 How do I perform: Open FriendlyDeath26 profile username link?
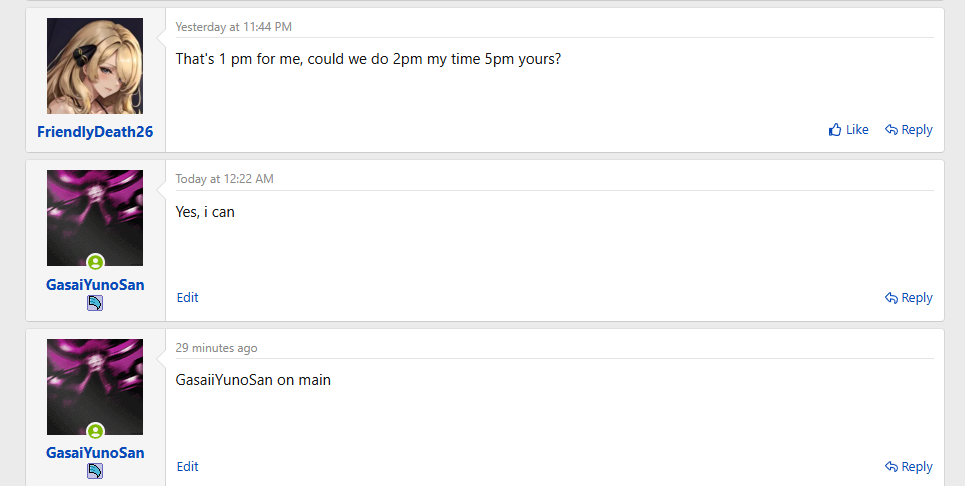pos(95,132)
